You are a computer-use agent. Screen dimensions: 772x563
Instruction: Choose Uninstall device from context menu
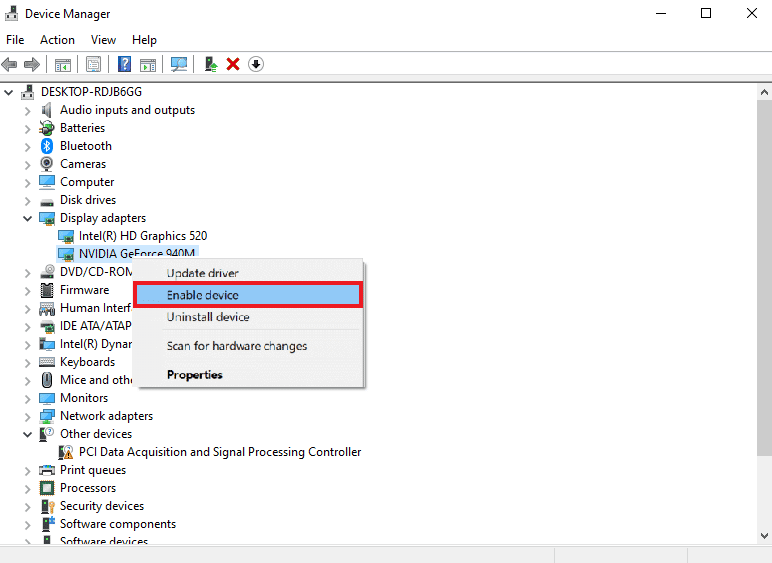point(249,317)
